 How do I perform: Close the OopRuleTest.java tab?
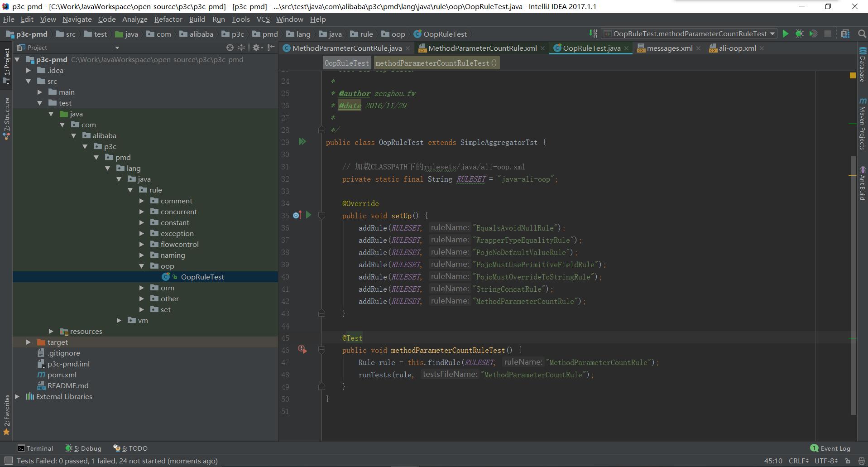tap(627, 48)
